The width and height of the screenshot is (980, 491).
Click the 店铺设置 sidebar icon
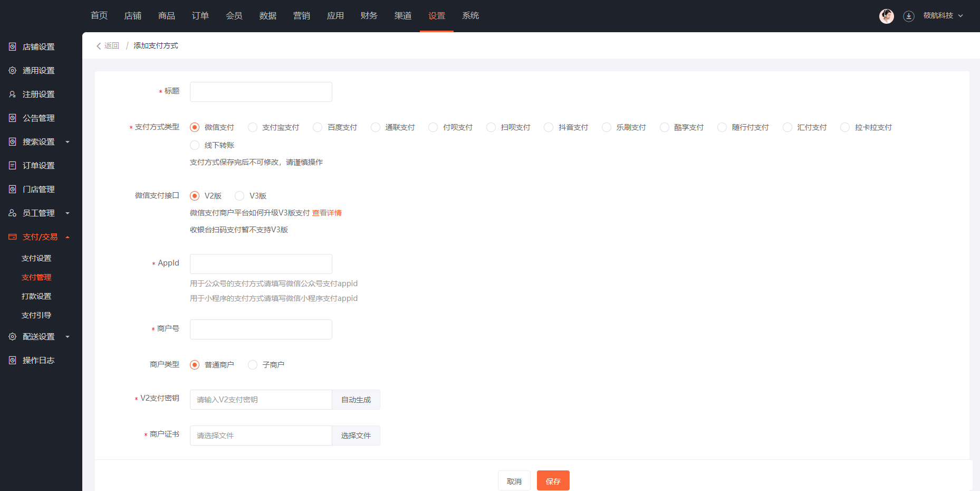pyautogui.click(x=13, y=47)
